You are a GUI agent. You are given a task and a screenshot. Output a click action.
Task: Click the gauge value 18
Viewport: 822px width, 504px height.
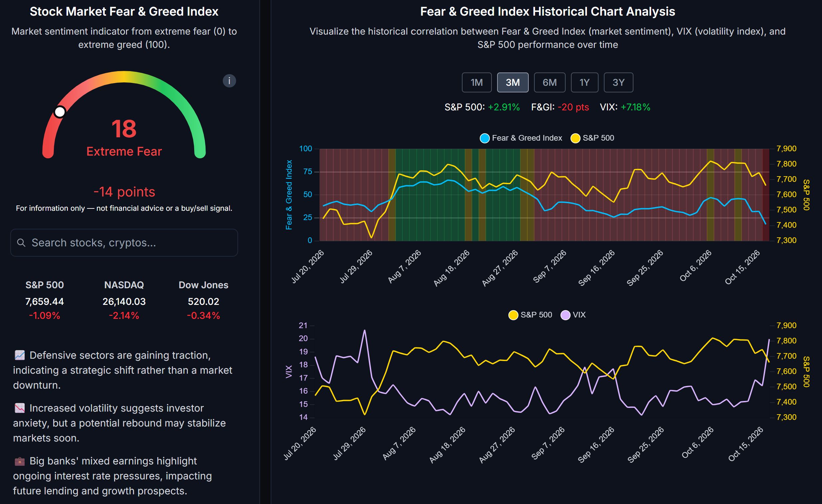(x=124, y=129)
